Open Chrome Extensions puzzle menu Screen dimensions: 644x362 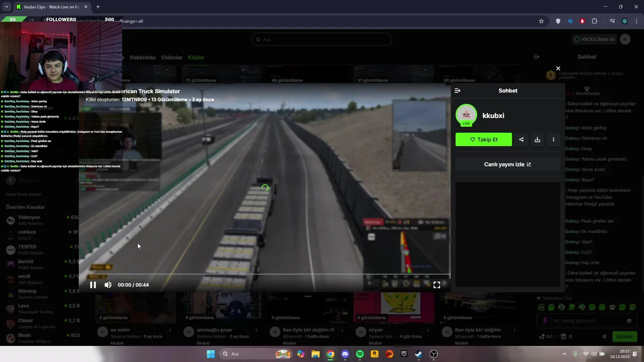(595, 21)
